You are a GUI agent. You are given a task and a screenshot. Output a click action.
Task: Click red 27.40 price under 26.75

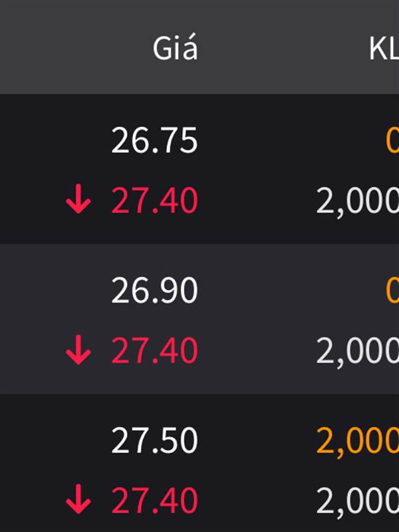point(154,201)
